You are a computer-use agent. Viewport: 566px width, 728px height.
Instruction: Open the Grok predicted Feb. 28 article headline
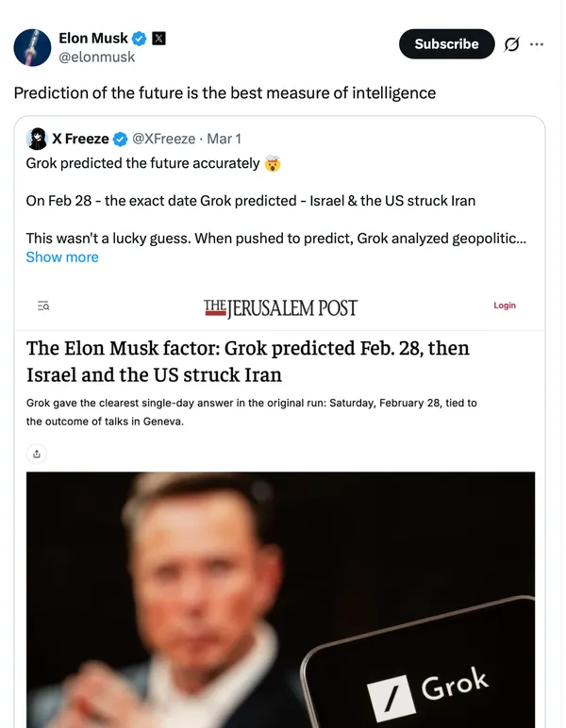(x=247, y=361)
